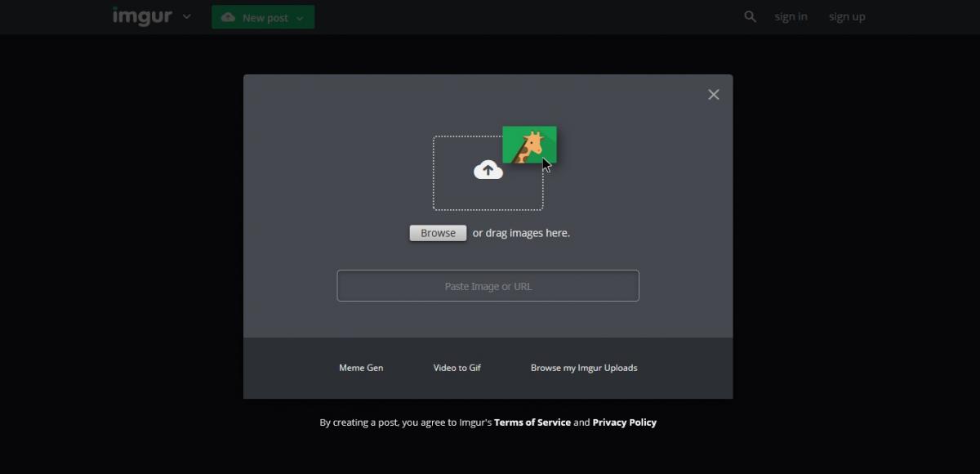This screenshot has height=474, width=980.
Task: Click the giraffe image thumbnail
Action: [529, 145]
